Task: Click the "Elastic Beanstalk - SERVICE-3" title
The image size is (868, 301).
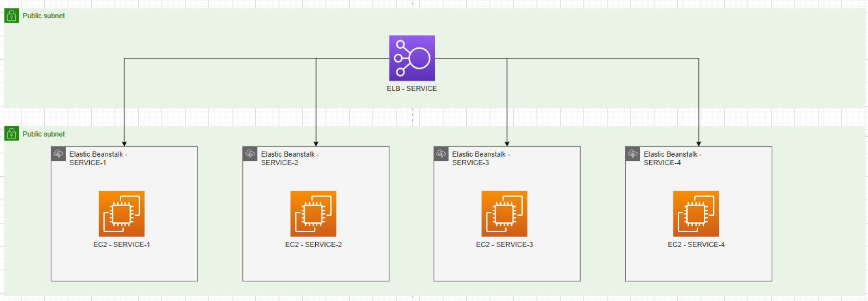Action: click(481, 158)
